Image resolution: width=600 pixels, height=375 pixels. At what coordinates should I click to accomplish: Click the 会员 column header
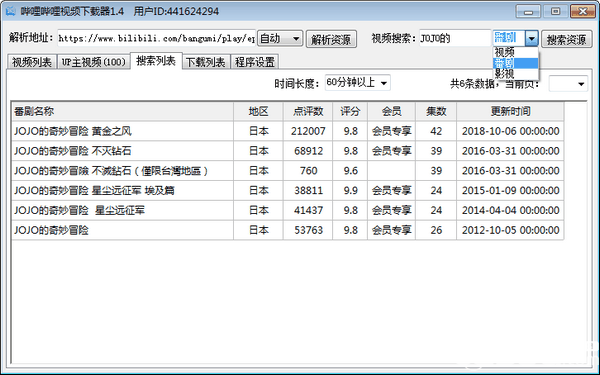[391, 111]
